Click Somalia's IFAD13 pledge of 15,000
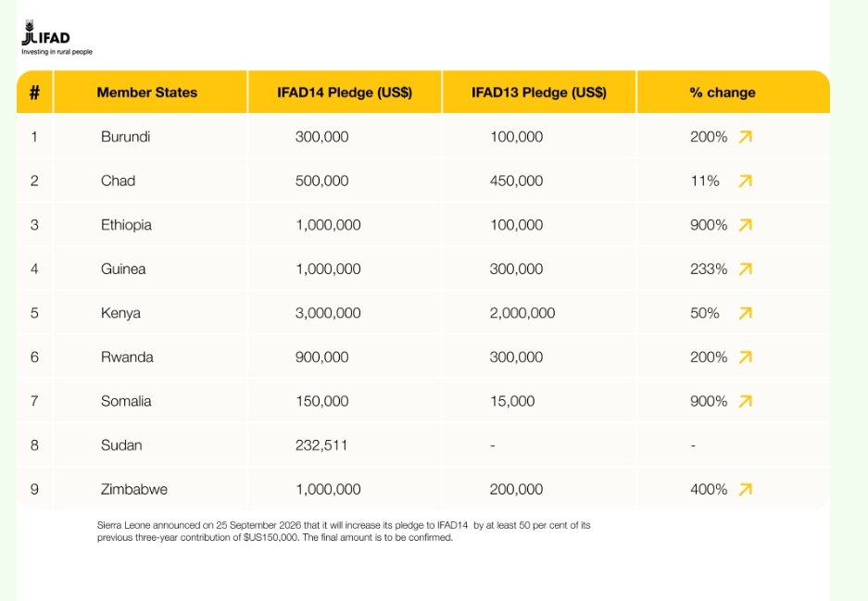The image size is (868, 601). click(512, 401)
